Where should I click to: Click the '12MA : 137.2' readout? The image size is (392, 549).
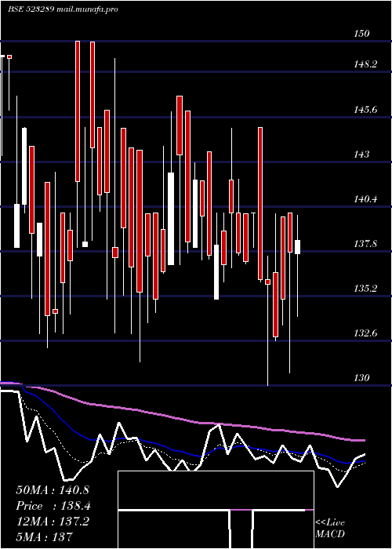point(53,522)
